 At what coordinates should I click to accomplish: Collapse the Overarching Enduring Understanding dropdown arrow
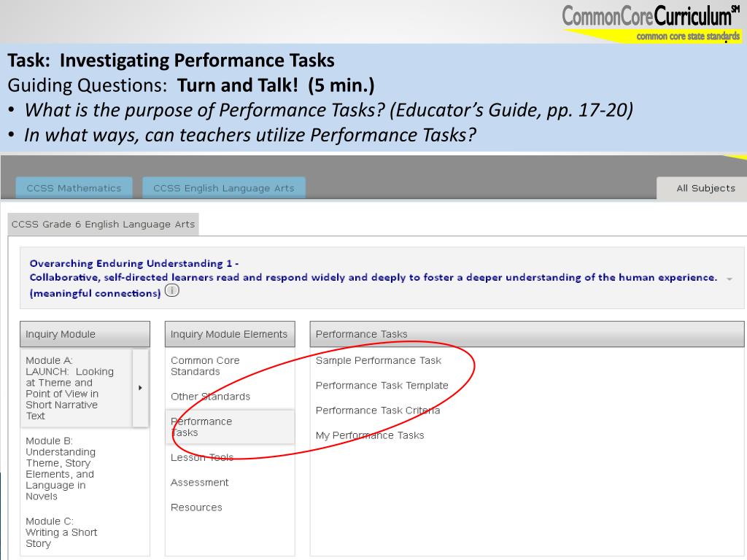(x=729, y=279)
